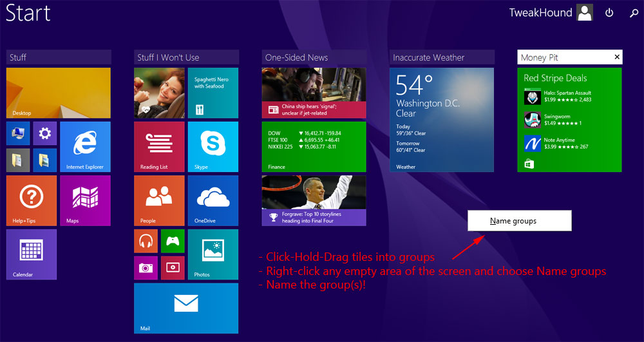Screen dimensions: 644x342
Task: Open the Mail tile
Action: click(x=186, y=309)
